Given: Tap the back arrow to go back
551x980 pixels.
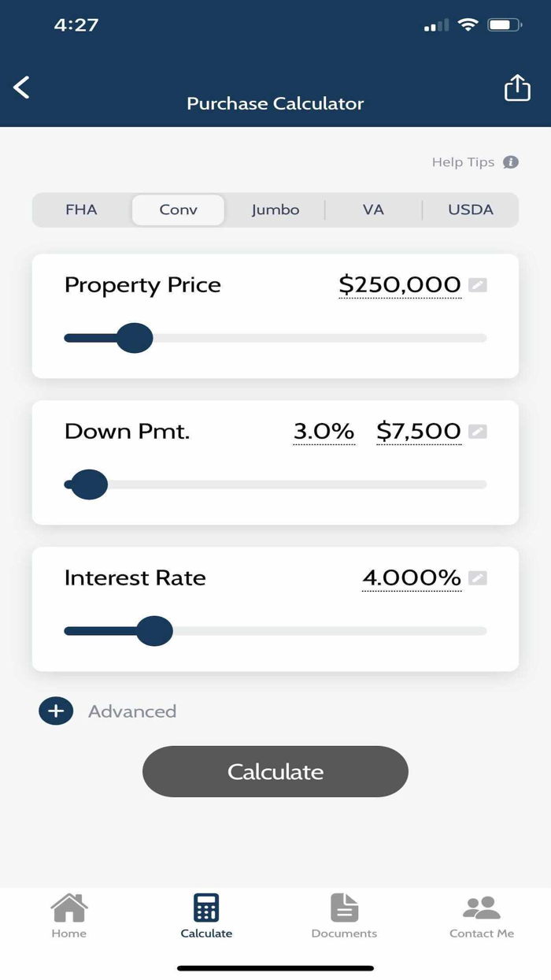Looking at the screenshot, I should [21, 87].
